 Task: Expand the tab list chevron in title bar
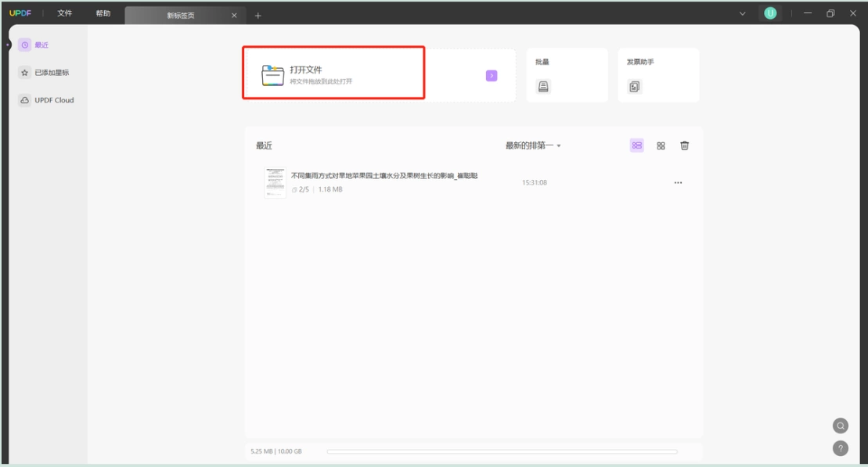(742, 13)
